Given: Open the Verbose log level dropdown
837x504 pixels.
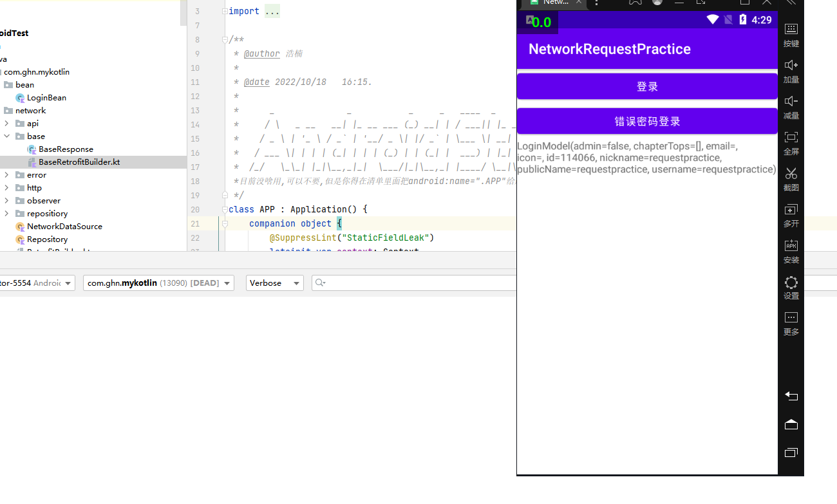Looking at the screenshot, I should pyautogui.click(x=275, y=283).
